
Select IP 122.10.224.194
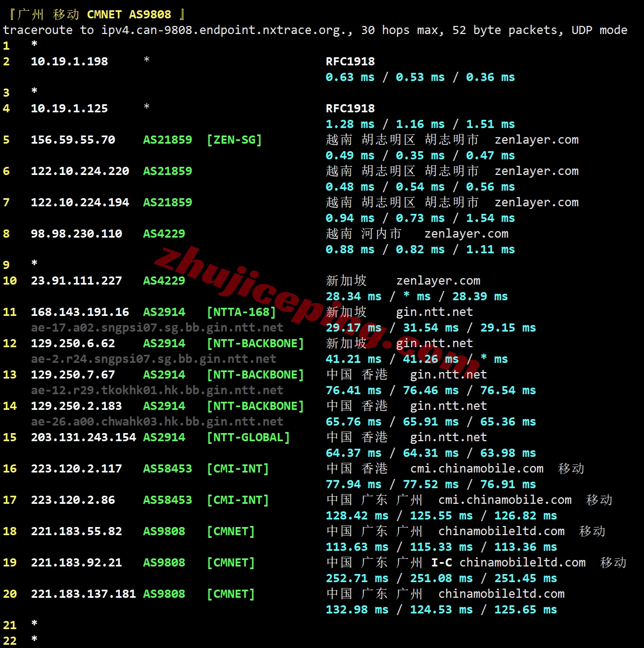[x=80, y=202]
